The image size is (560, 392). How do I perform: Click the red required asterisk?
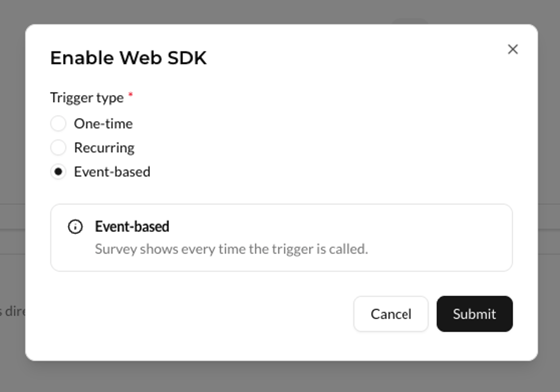click(131, 94)
